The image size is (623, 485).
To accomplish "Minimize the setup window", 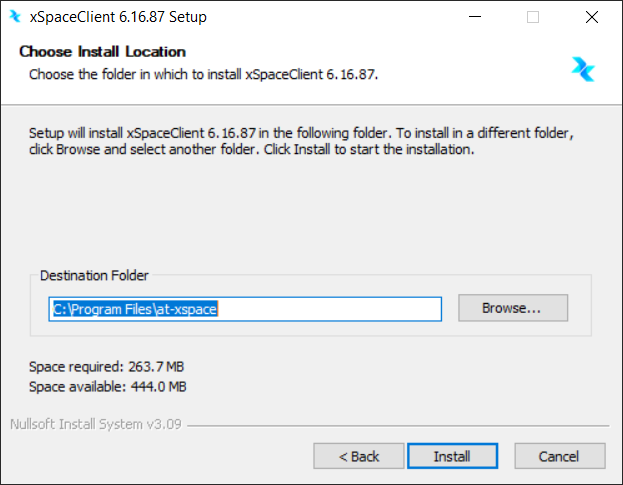I will pos(486,17).
